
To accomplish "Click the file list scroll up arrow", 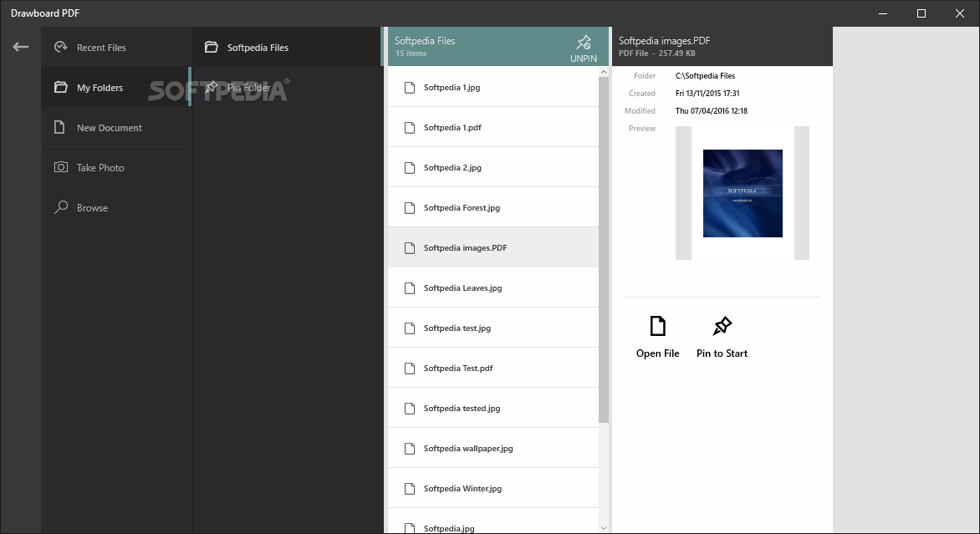I will coord(603,72).
